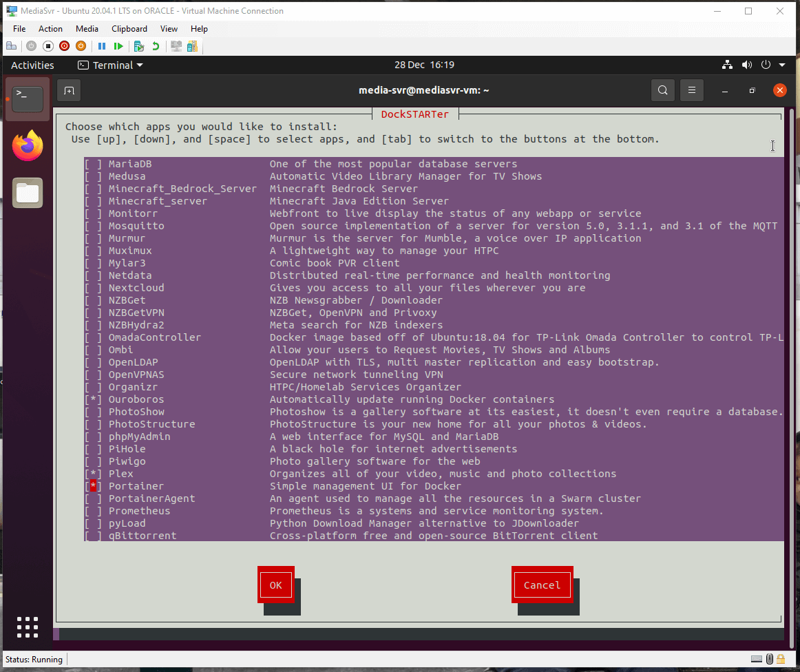The width and height of the screenshot is (800, 672).
Task: Open the Action menu
Action: click(50, 29)
